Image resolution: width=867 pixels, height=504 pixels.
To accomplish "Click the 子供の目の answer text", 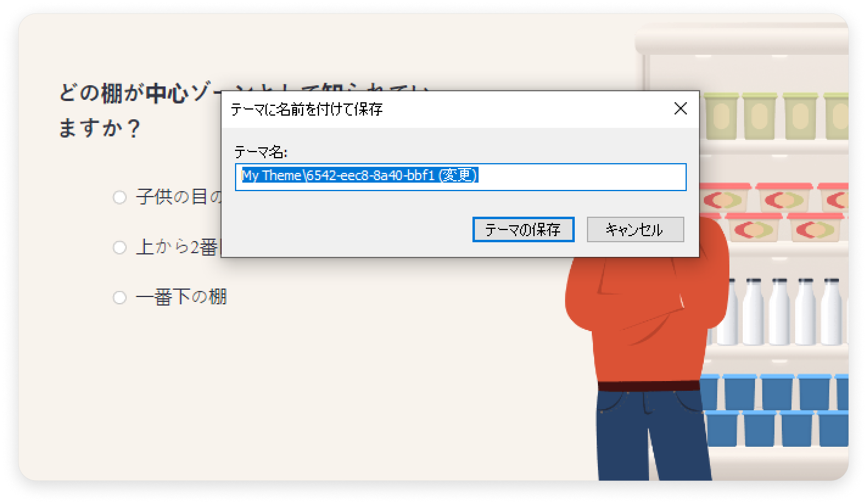I will click(x=178, y=197).
